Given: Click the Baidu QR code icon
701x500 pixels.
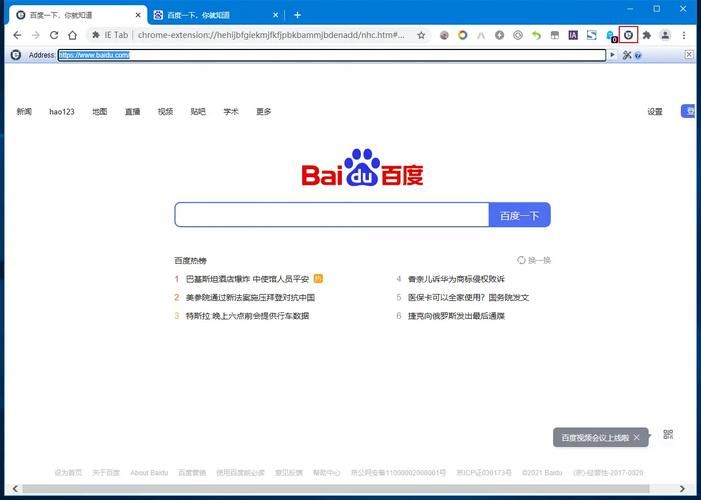Looking at the screenshot, I should coord(668,434).
